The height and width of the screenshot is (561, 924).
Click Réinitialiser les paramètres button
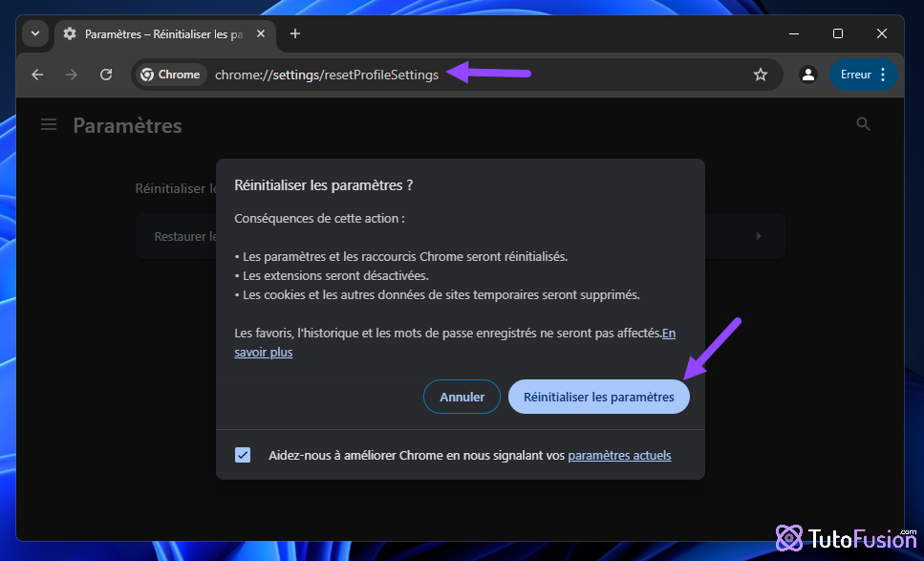click(599, 398)
